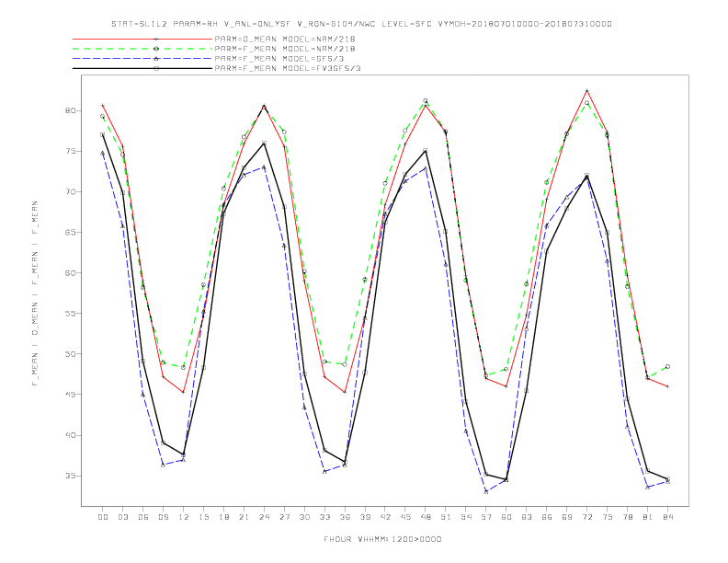Click x-axis tick label 09
Screen dimensions: 728x563
(163, 517)
